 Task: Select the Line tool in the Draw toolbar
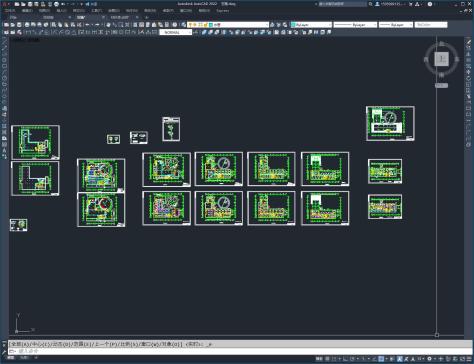pyautogui.click(x=4, y=42)
